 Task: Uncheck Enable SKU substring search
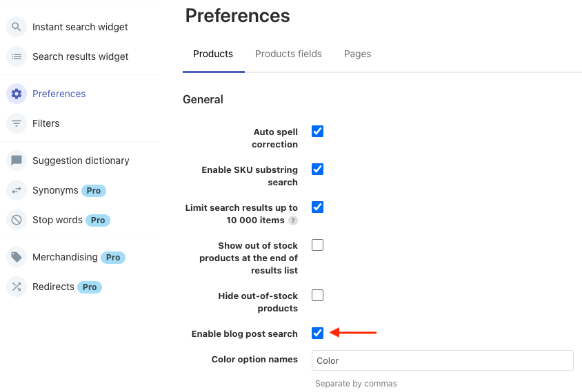pyautogui.click(x=317, y=169)
